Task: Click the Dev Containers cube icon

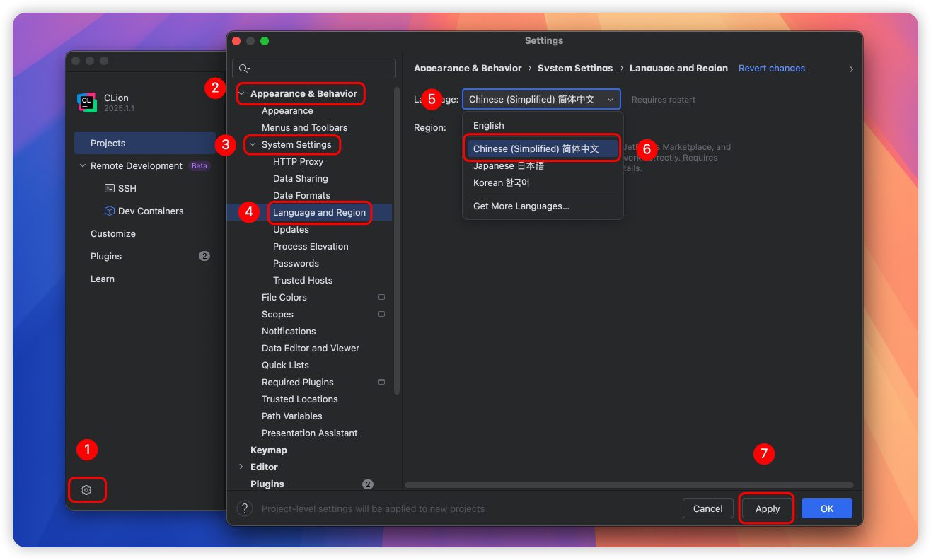Action: (110, 211)
